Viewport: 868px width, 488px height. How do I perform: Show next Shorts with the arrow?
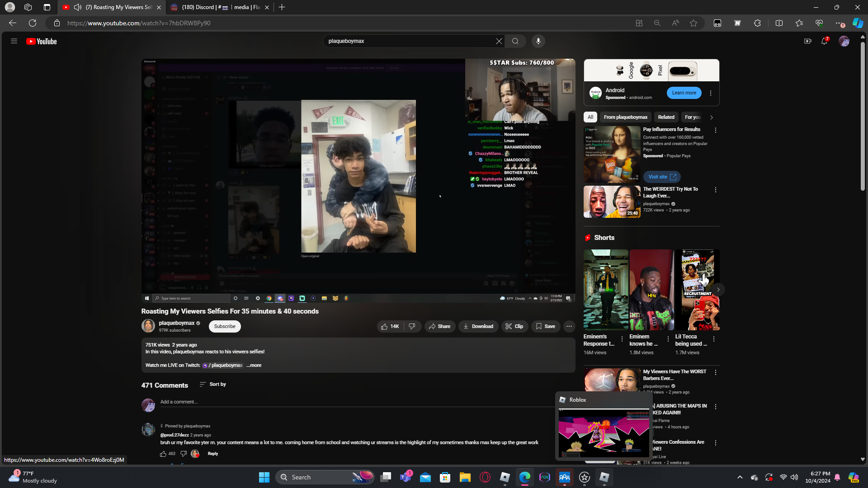(x=718, y=290)
